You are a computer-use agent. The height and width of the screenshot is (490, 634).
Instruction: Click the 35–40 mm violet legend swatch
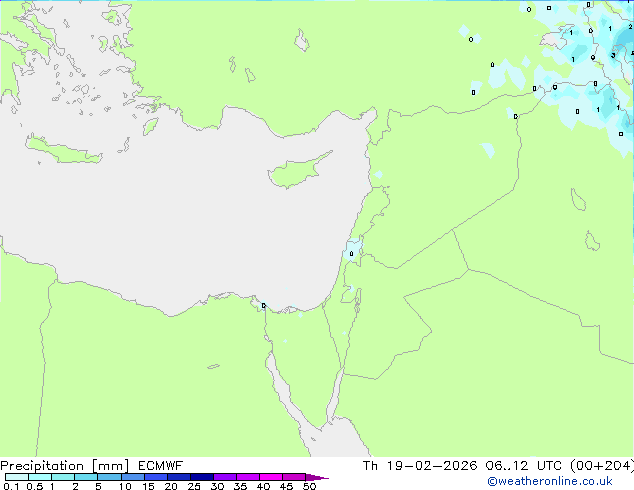(x=248, y=477)
